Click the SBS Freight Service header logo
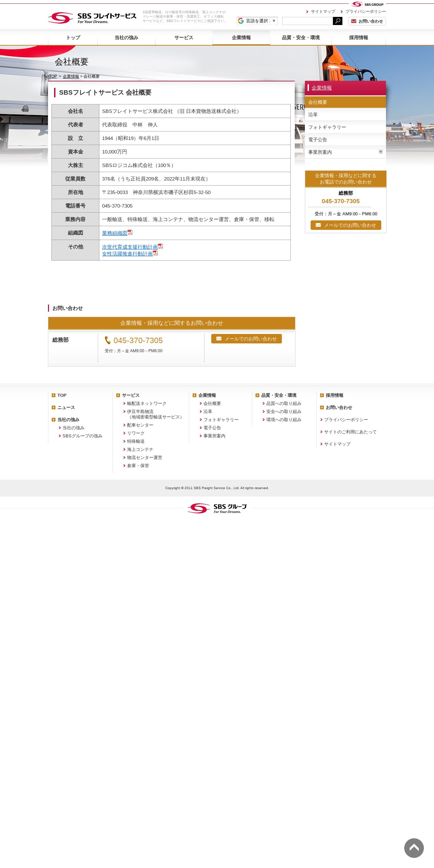The height and width of the screenshot is (868, 434). click(x=92, y=18)
